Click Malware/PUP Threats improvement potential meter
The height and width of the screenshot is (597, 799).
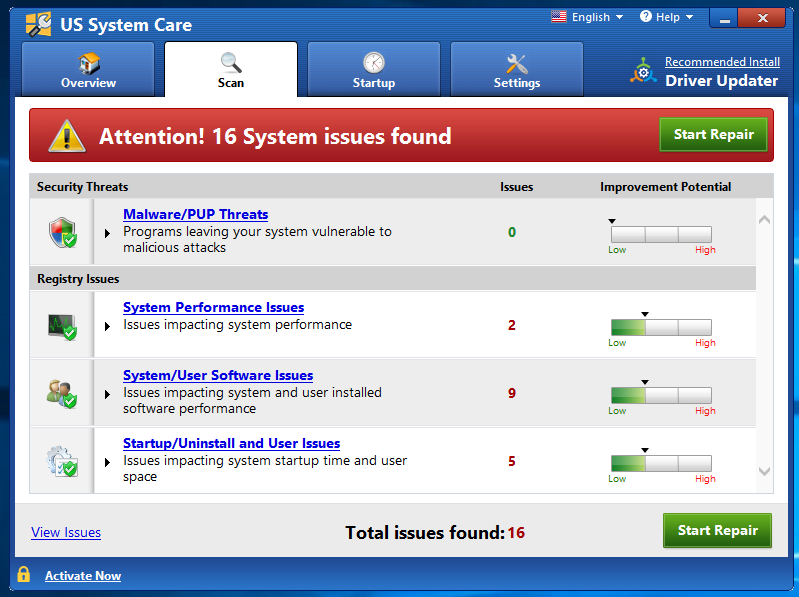(x=661, y=235)
